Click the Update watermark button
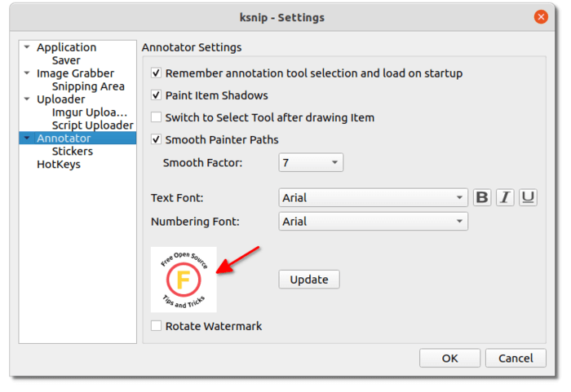The height and width of the screenshot is (392, 571). click(x=309, y=280)
